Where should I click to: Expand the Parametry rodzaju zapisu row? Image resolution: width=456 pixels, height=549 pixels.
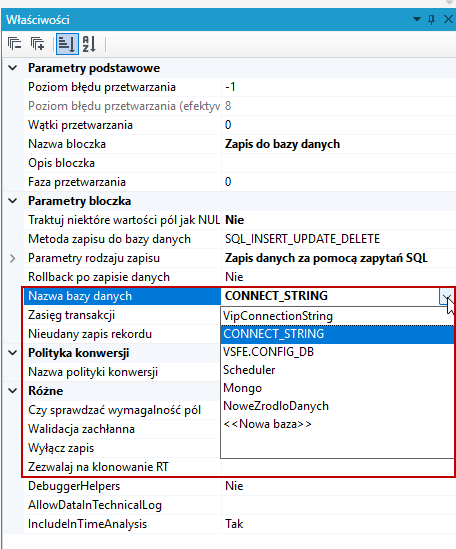click(x=13, y=258)
